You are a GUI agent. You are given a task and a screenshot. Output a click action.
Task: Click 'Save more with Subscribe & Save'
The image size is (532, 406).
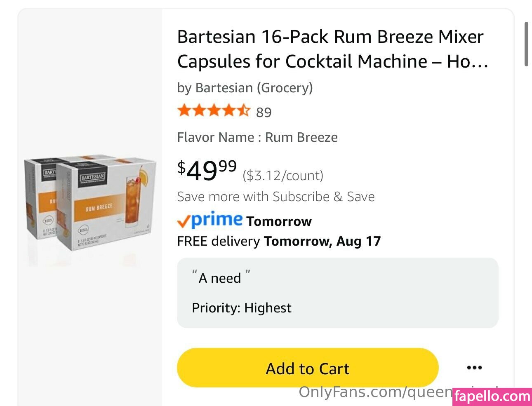276,197
